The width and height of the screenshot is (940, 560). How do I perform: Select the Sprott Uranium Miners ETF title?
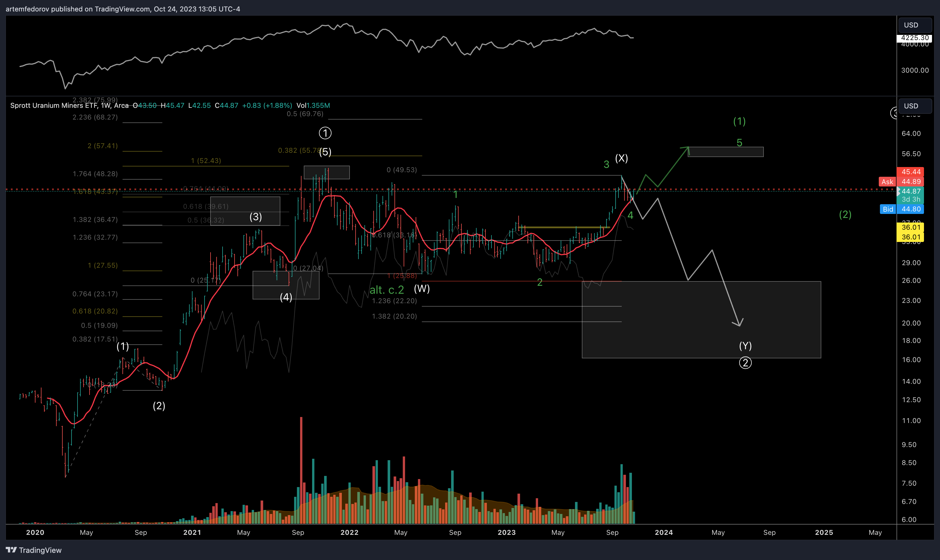coord(69,105)
